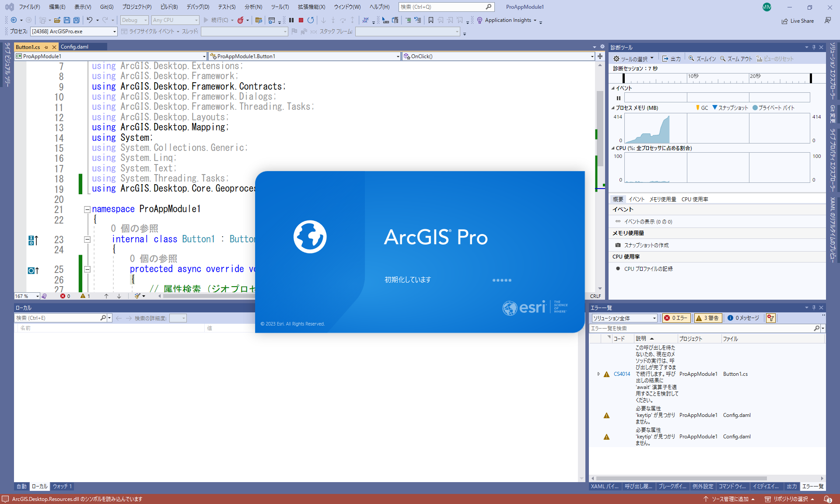840x504 pixels.
Task: Toggle the 0 エラー errors filter
Action: point(675,318)
